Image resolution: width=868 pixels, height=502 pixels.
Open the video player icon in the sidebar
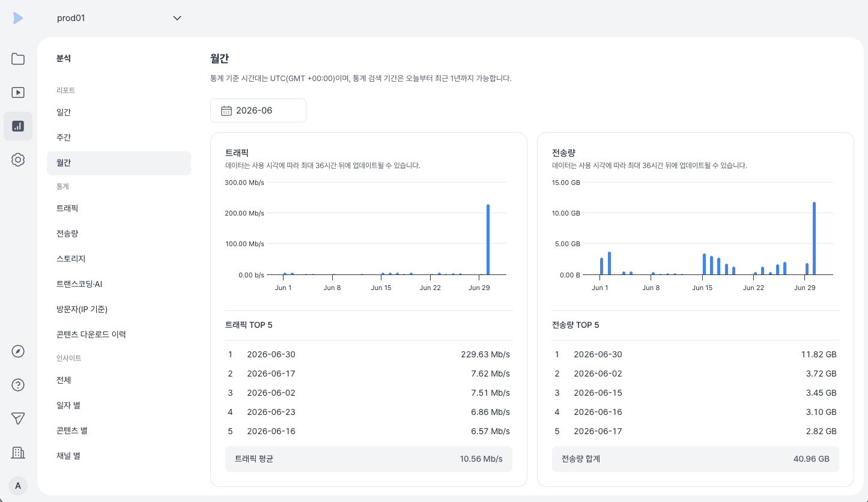(18, 92)
